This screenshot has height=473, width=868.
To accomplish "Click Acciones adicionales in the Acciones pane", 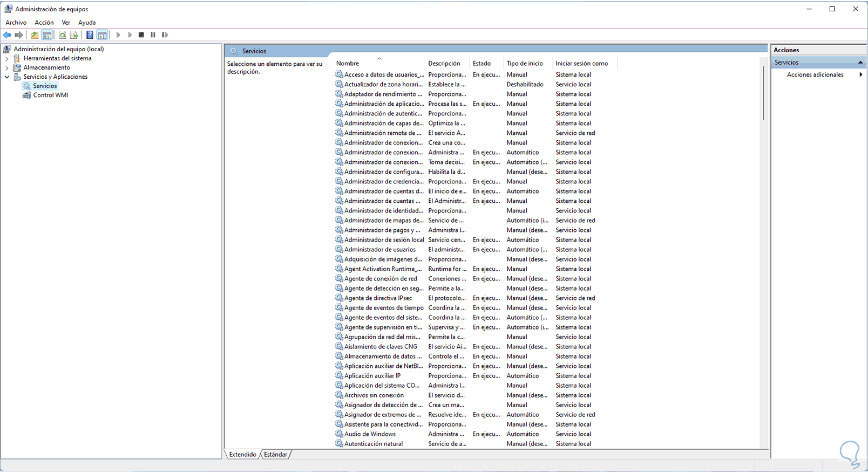I will click(815, 75).
